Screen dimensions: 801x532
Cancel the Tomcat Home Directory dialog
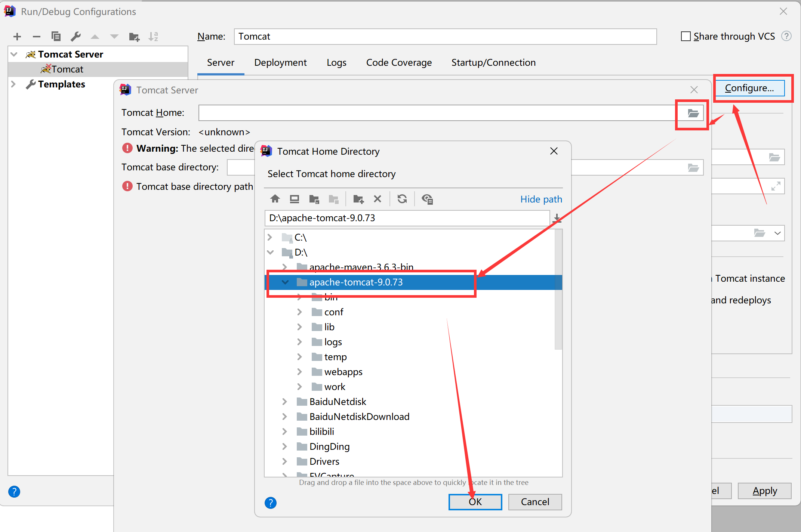pos(535,502)
